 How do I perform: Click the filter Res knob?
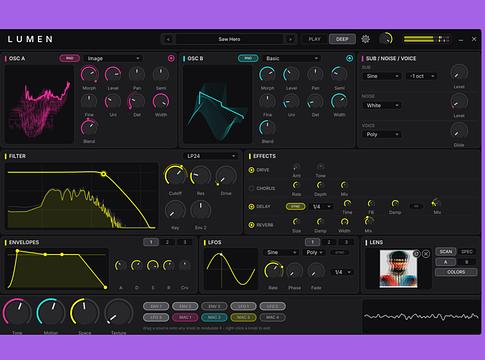point(200,176)
